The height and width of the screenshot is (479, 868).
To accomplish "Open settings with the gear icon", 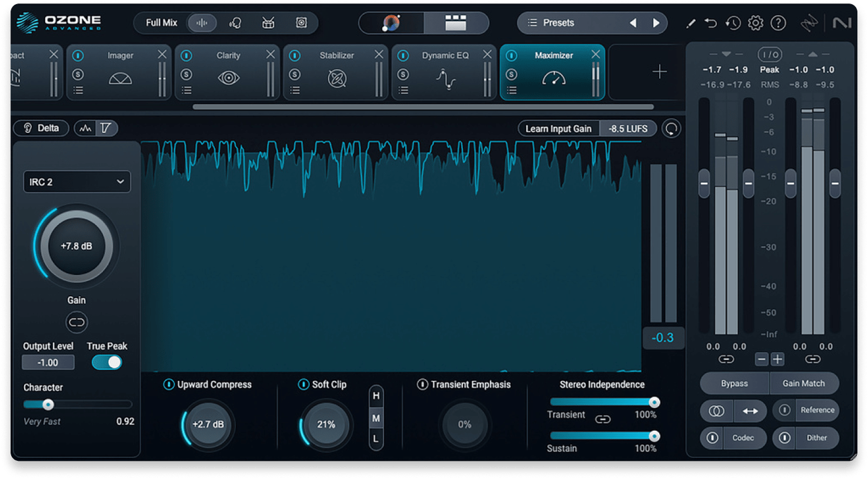I will pyautogui.click(x=754, y=23).
